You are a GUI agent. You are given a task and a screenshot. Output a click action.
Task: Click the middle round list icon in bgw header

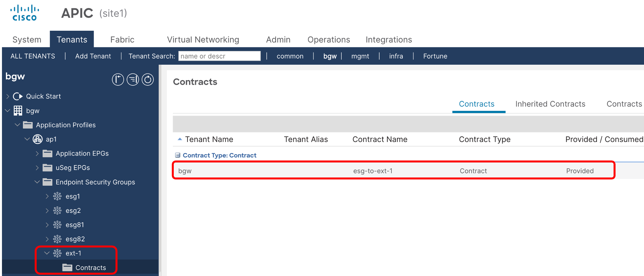click(x=133, y=79)
